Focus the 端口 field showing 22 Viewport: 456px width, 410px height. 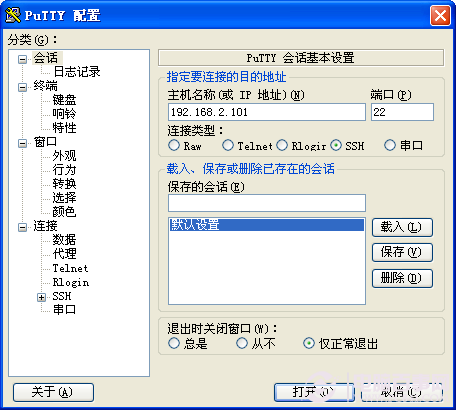[x=402, y=112]
